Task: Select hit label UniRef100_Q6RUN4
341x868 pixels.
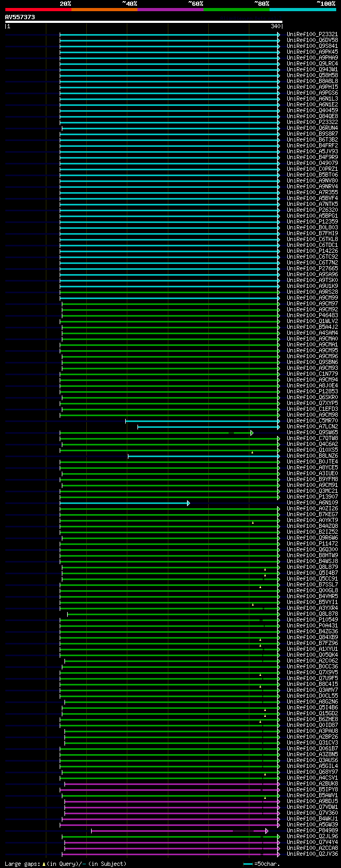Action: (312, 128)
